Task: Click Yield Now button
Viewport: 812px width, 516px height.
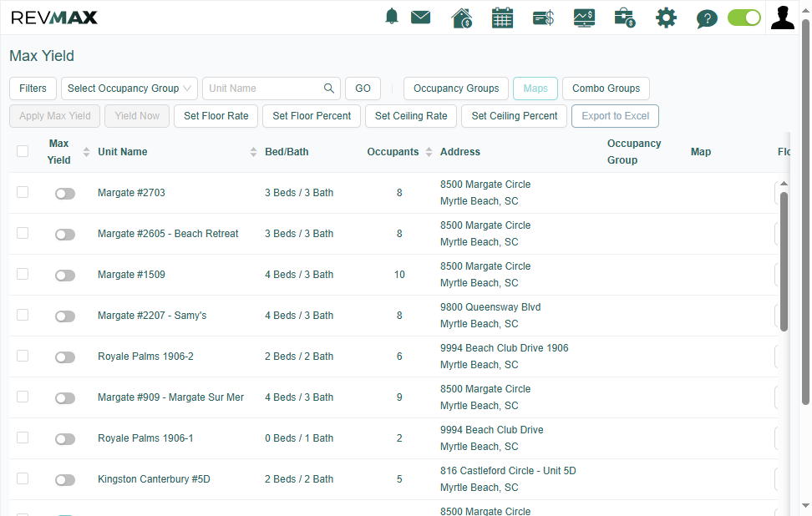Action: (137, 116)
